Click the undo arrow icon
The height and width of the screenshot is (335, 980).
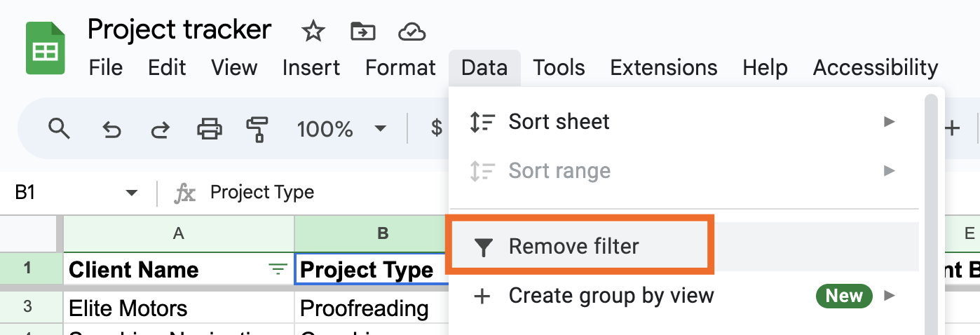pyautogui.click(x=111, y=129)
